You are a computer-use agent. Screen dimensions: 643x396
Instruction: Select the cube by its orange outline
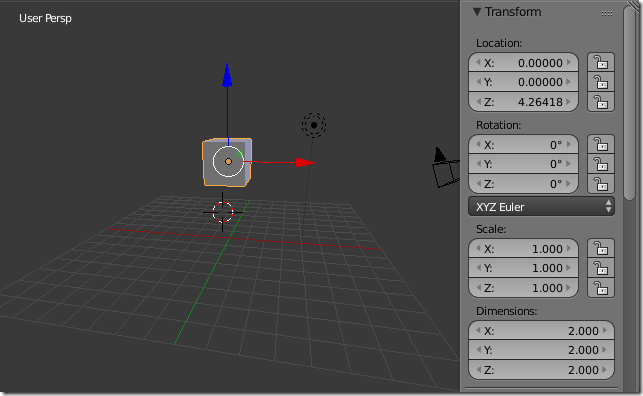pos(227,162)
